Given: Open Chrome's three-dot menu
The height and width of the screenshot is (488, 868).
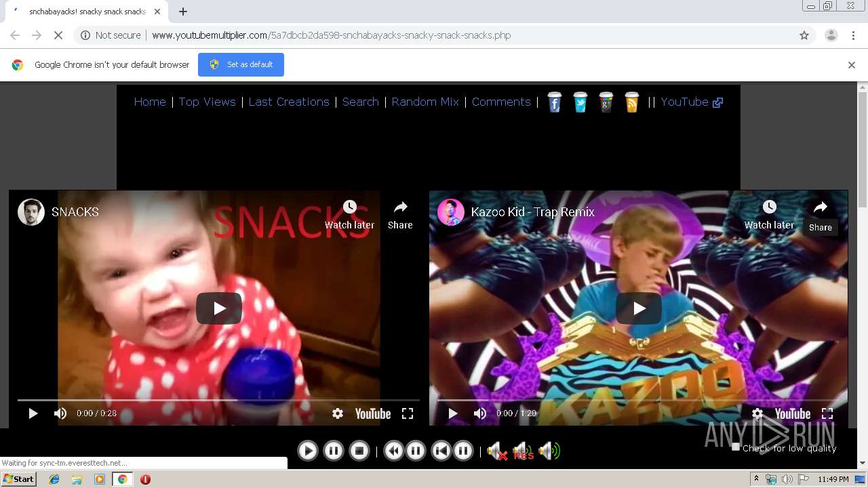Looking at the screenshot, I should coord(853,35).
